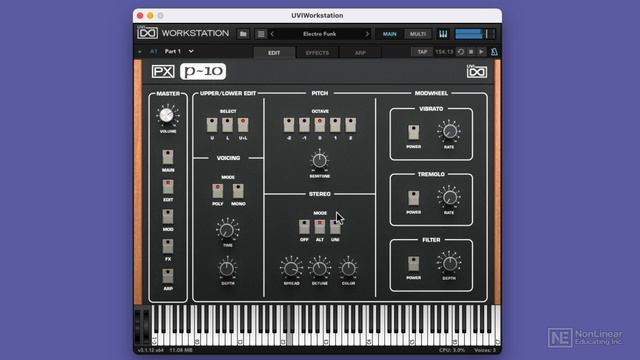
Task: Click the metronome icon
Action: pyautogui.click(x=494, y=52)
